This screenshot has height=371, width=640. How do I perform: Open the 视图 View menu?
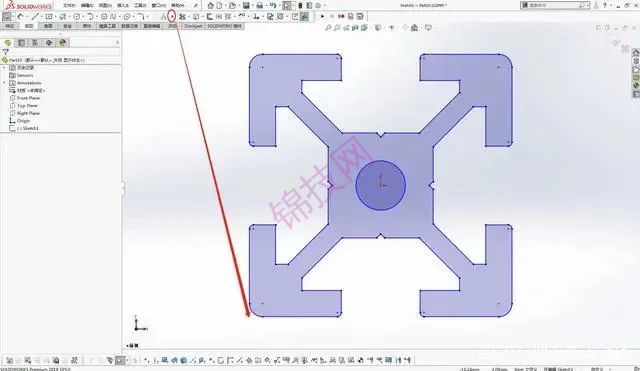click(x=105, y=5)
